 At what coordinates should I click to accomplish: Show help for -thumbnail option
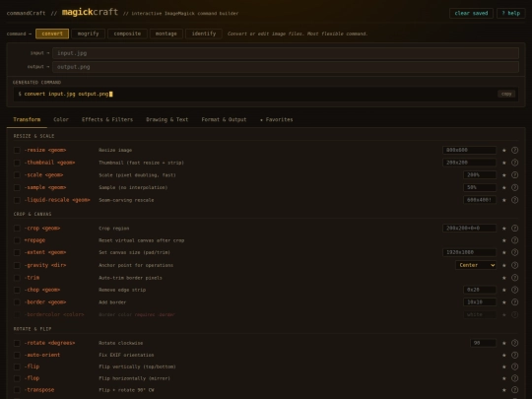(514, 163)
